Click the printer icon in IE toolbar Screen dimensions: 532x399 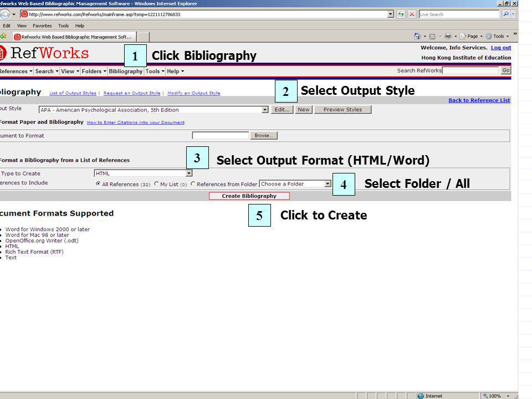pos(448,36)
